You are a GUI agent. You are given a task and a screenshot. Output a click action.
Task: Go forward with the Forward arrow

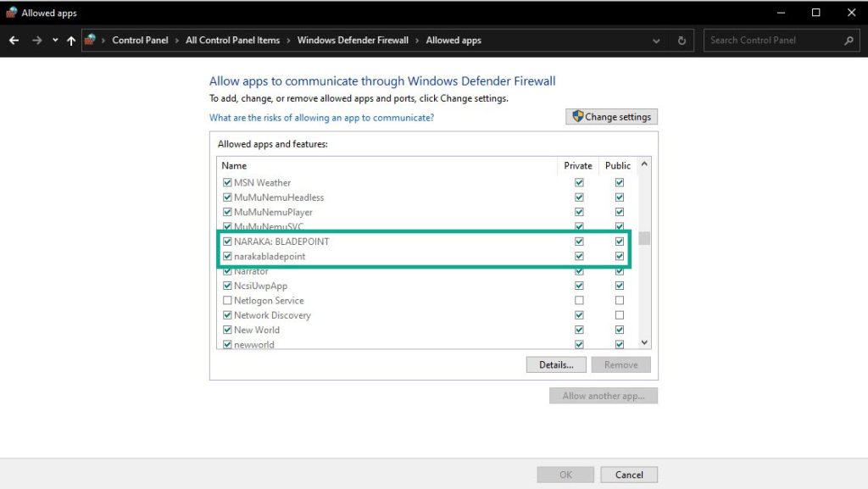pyautogui.click(x=36, y=41)
